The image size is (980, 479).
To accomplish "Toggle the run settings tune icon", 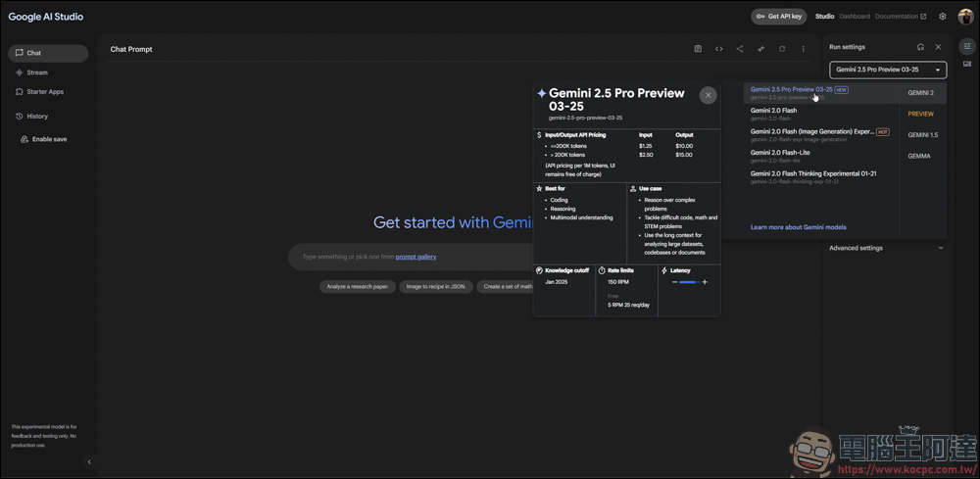I will point(967,46).
